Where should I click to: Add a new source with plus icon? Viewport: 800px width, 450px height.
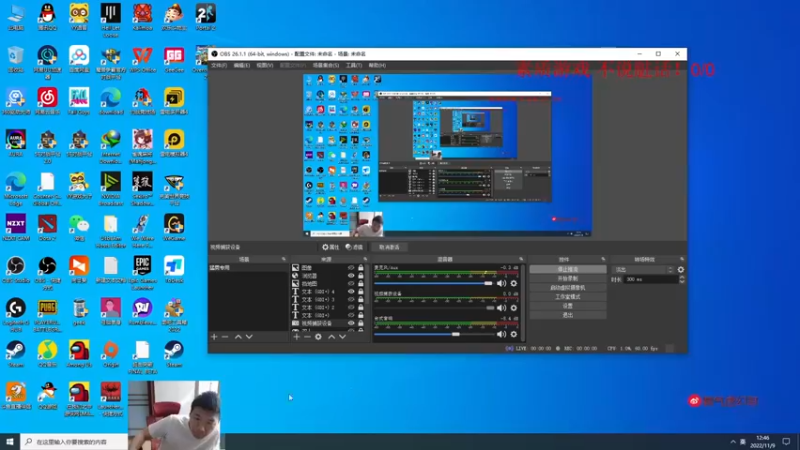coord(296,337)
